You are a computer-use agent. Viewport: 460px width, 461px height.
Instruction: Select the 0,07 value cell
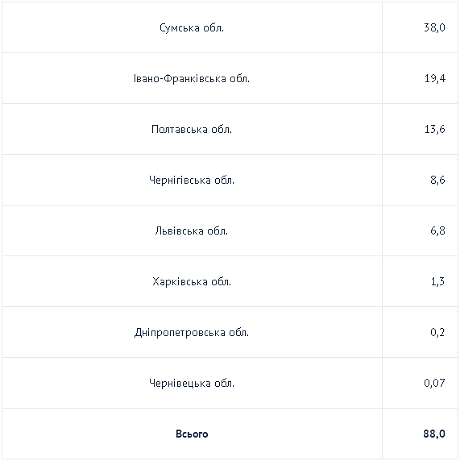point(420,383)
